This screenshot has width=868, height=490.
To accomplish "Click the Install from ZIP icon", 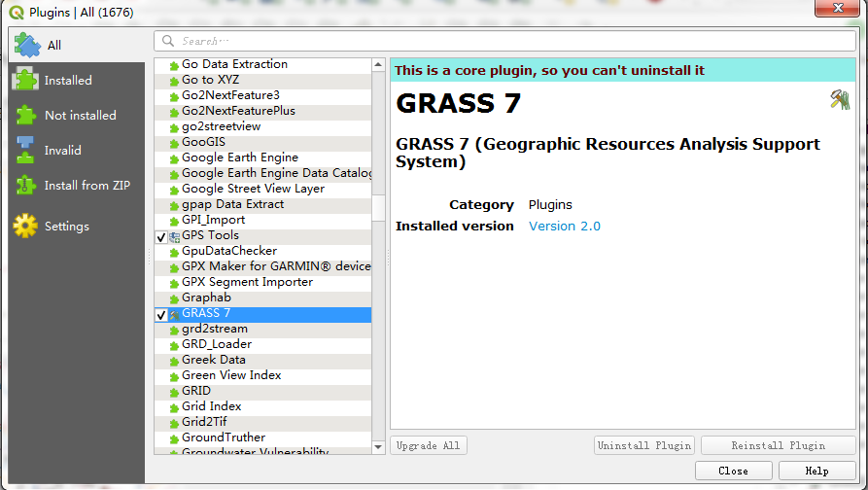I will pyautogui.click(x=25, y=185).
